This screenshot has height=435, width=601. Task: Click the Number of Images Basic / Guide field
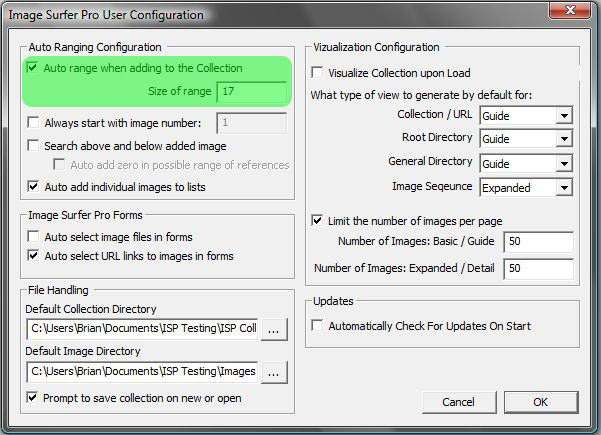pos(539,241)
